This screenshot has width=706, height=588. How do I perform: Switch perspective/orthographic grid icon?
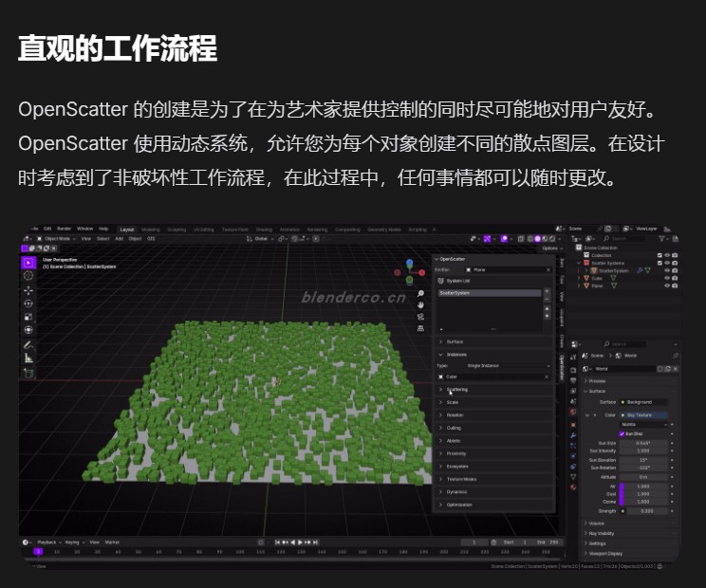click(x=420, y=328)
